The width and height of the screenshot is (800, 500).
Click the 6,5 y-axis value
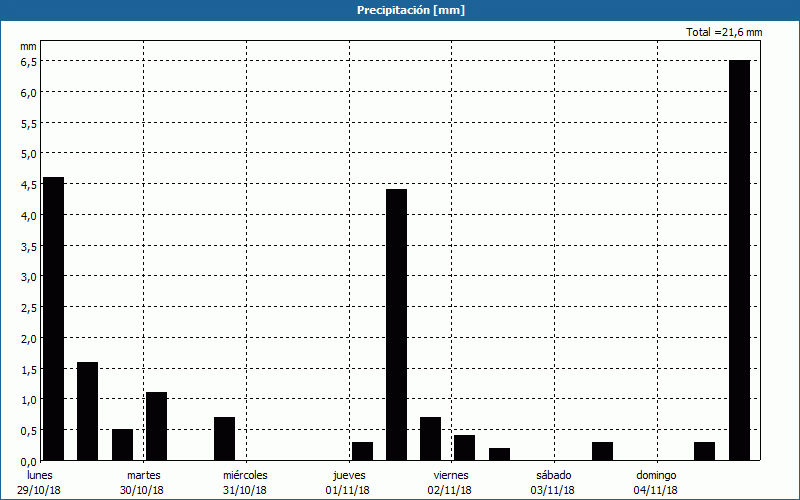(x=29, y=62)
